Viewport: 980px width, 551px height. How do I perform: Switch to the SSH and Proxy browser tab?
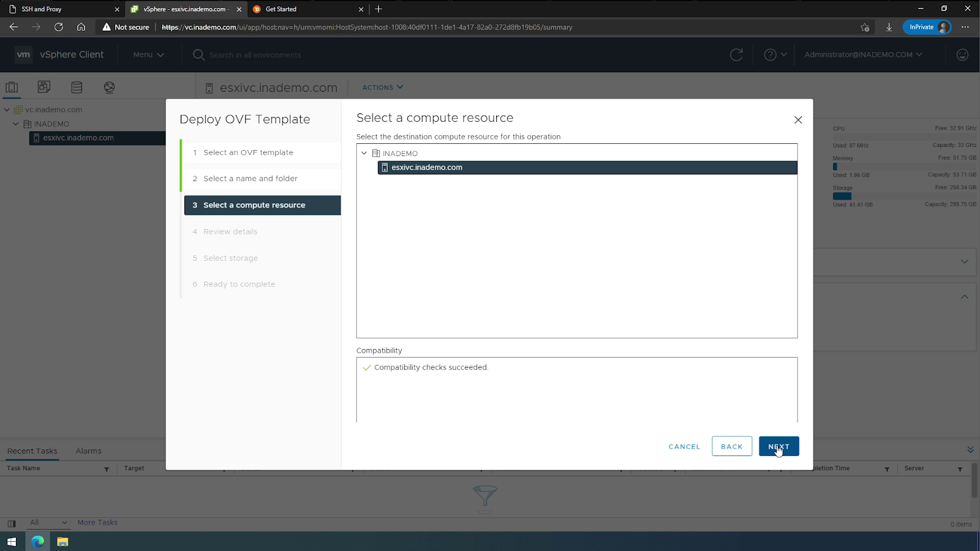pos(63,9)
